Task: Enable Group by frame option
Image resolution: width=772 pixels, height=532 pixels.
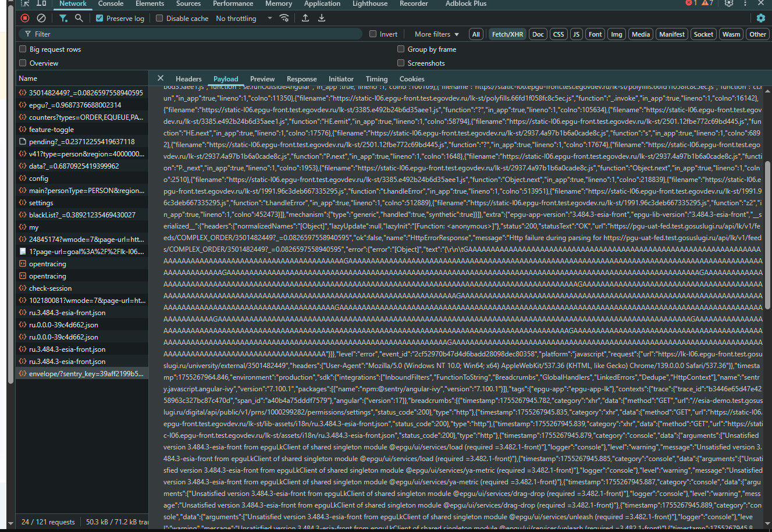Action: click(401, 49)
